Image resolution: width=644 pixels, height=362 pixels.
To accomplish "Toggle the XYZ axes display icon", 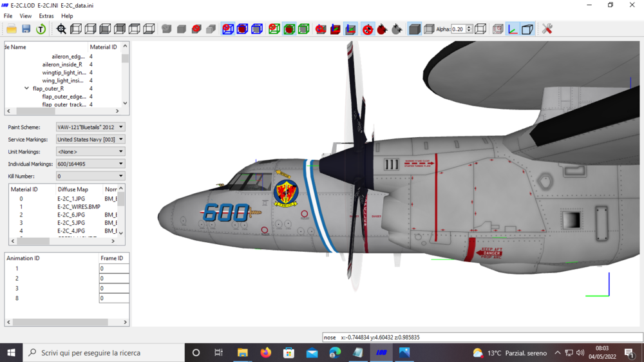I will pyautogui.click(x=513, y=29).
